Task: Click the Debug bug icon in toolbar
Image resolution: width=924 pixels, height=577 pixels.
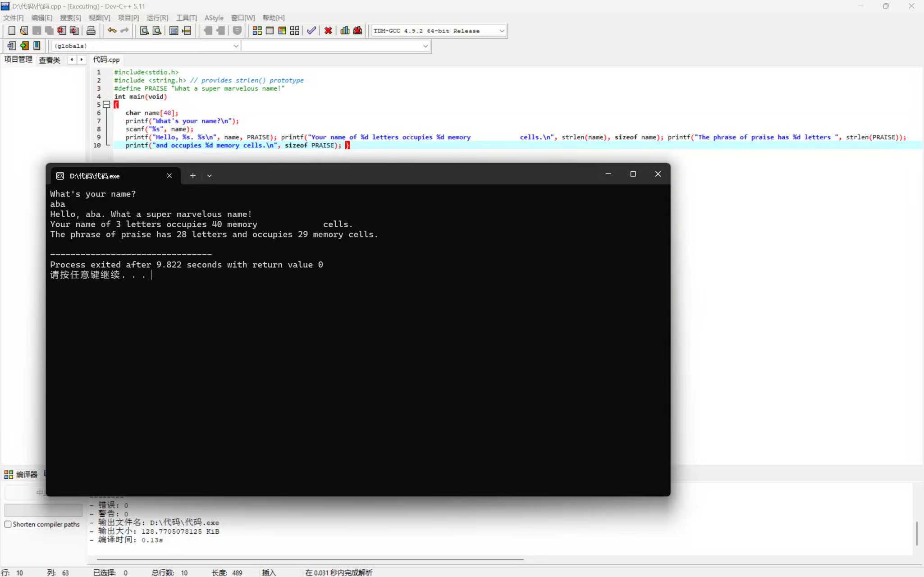Action: [357, 31]
